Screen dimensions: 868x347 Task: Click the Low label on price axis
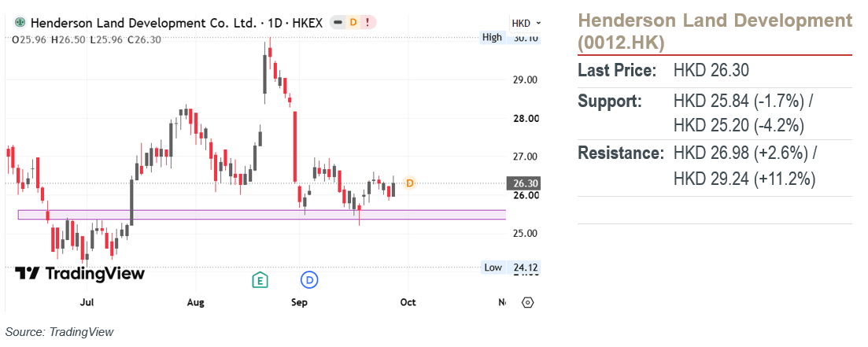[x=493, y=268]
